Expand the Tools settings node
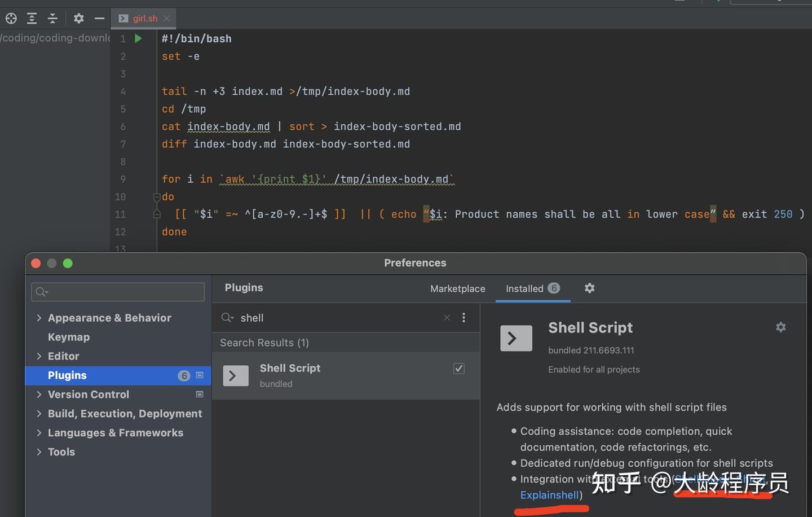812x517 pixels. coord(39,452)
